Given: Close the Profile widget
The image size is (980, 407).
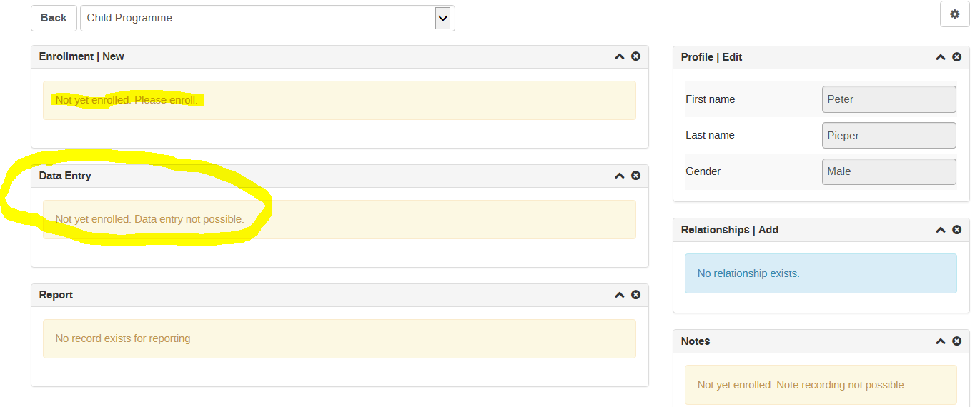Looking at the screenshot, I should point(956,57).
